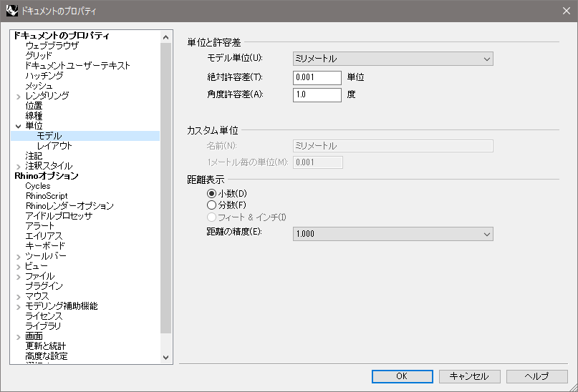Image resolution: width=578 pixels, height=392 pixels.
Task: Click the キャンセル button
Action: [x=469, y=376]
